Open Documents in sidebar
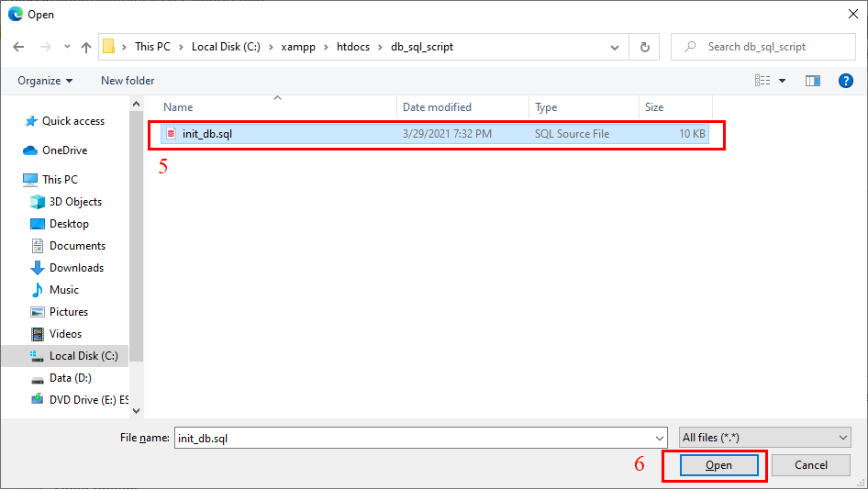 click(77, 246)
